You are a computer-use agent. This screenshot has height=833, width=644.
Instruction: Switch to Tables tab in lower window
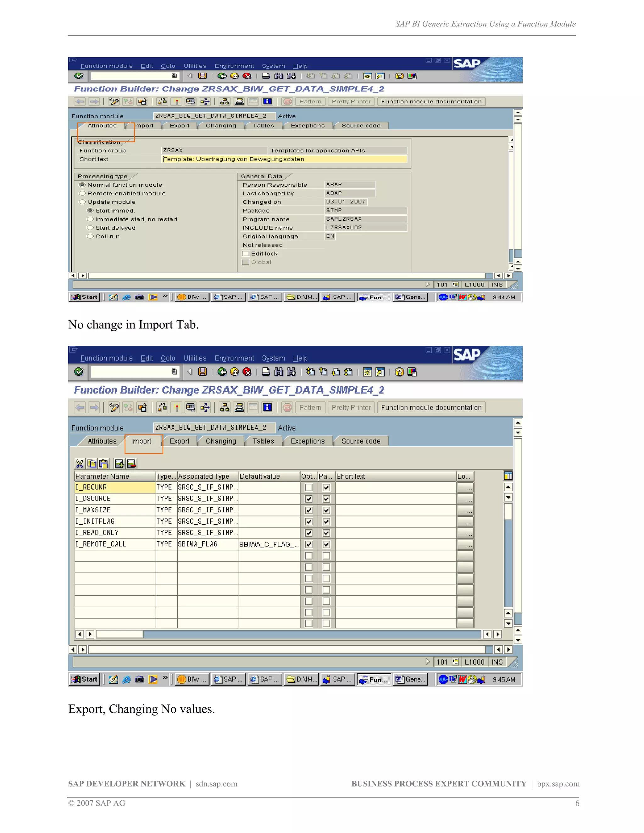(x=263, y=441)
